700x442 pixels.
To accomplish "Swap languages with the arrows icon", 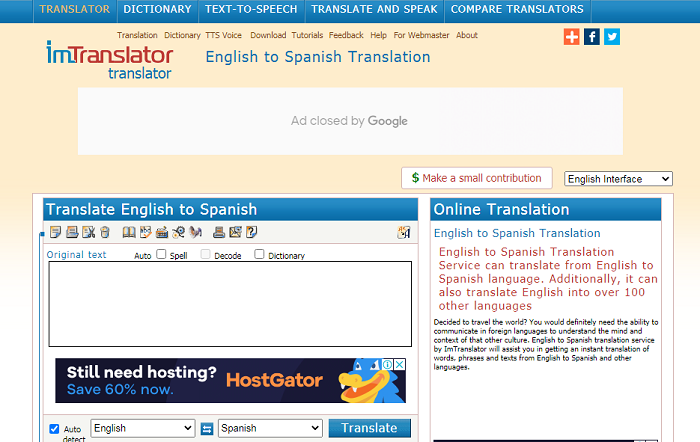I will (207, 429).
